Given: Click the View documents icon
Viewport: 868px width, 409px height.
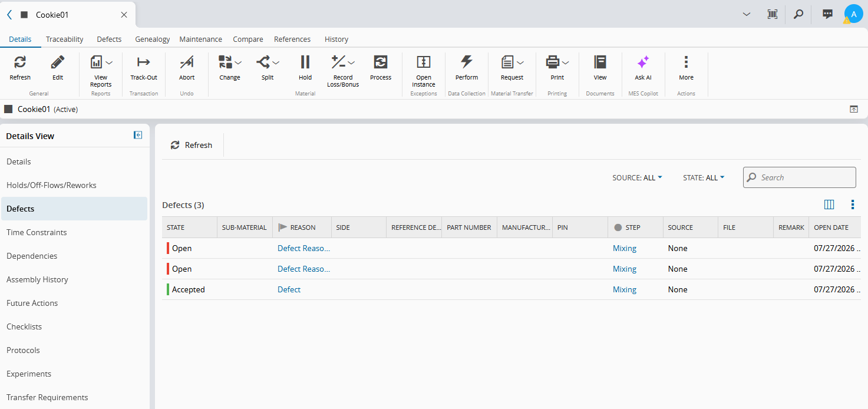Looking at the screenshot, I should click(600, 62).
